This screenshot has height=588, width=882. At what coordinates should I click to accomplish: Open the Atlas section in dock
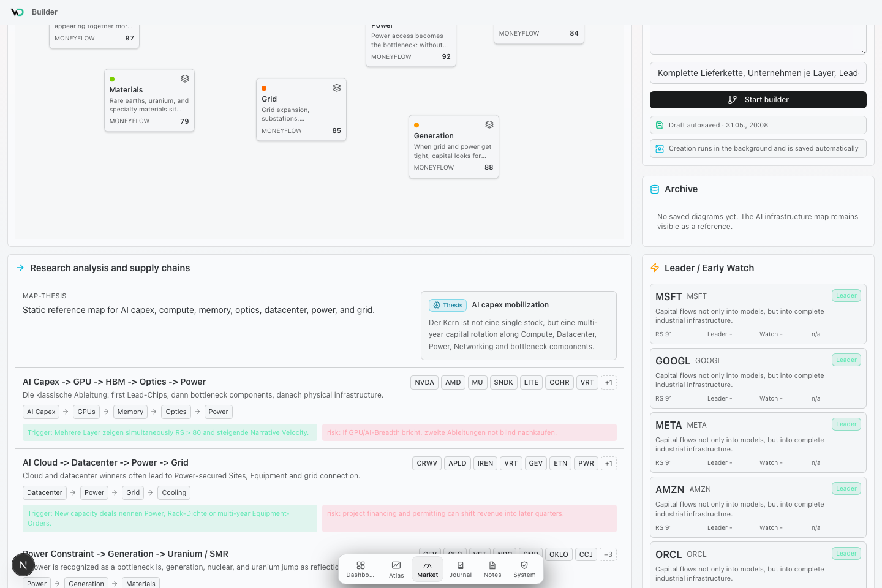[396, 570]
